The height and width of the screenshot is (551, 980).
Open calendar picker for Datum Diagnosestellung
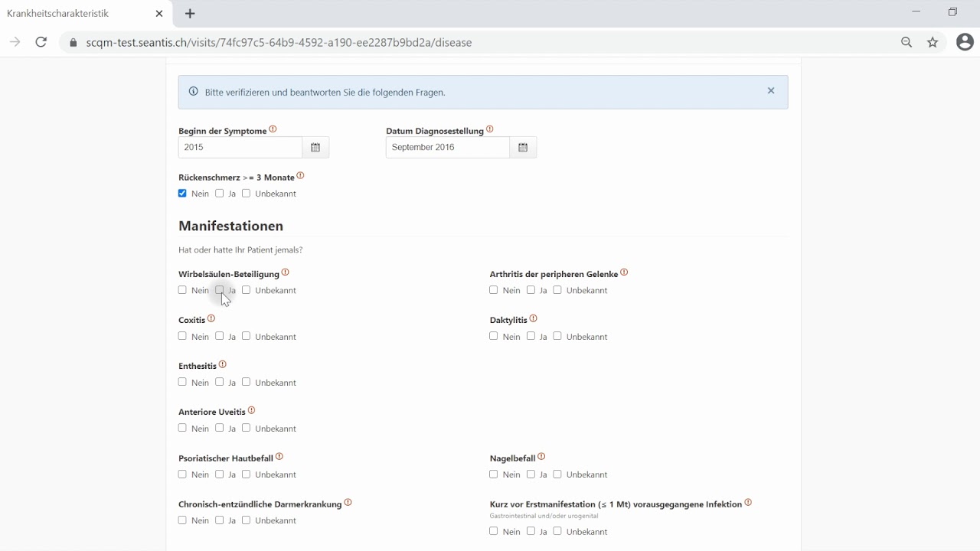[x=523, y=147]
